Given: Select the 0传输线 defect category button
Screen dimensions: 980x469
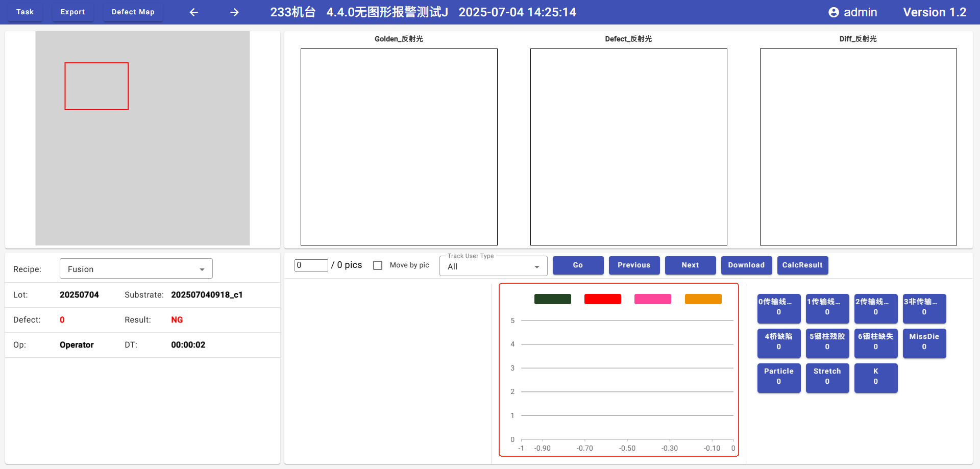Looking at the screenshot, I should 779,308.
